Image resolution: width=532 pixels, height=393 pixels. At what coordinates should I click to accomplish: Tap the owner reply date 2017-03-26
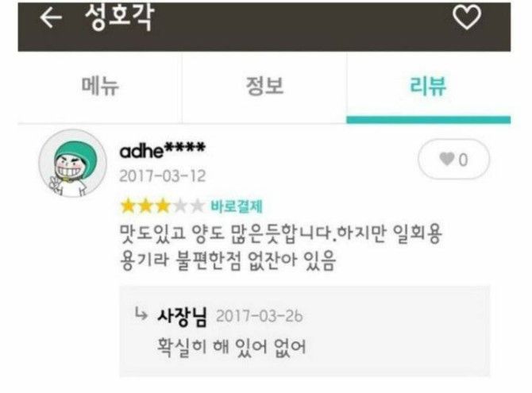point(260,316)
